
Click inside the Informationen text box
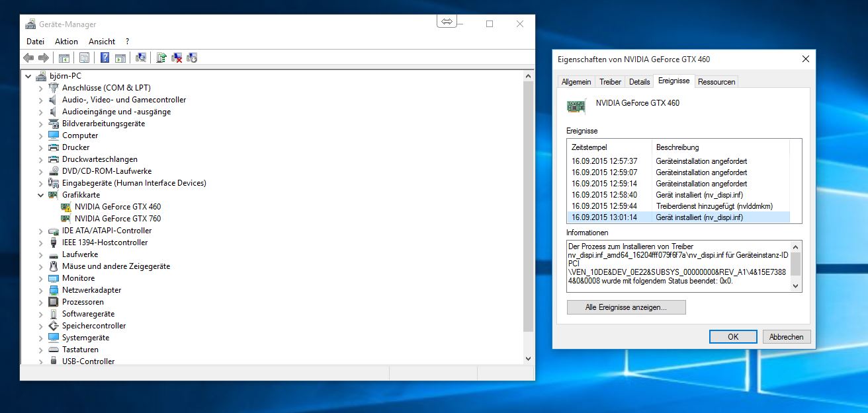coord(678,266)
